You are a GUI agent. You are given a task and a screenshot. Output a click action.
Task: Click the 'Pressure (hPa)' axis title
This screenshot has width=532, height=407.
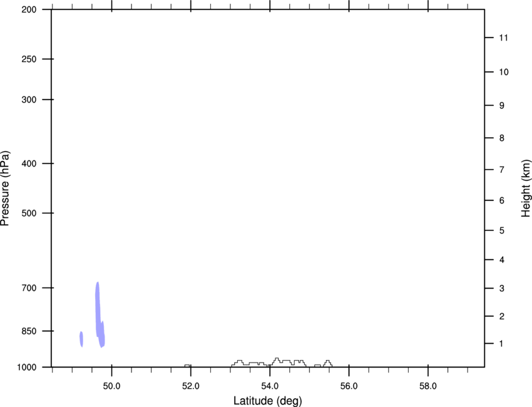coord(5,188)
